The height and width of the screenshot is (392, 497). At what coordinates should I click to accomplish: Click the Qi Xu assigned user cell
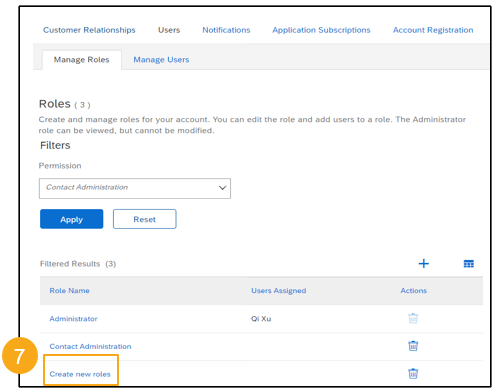point(261,319)
